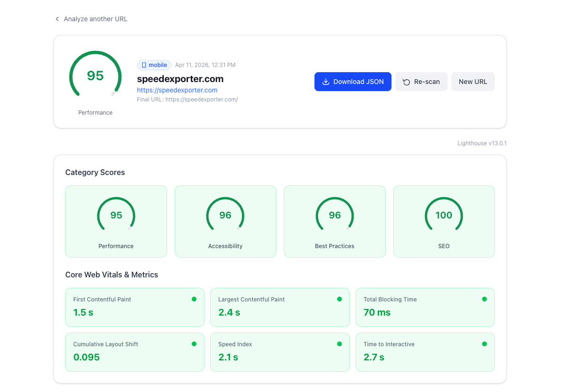578x392 pixels.
Task: Click the back chevron next to Analyze another URL
Action: (57, 18)
